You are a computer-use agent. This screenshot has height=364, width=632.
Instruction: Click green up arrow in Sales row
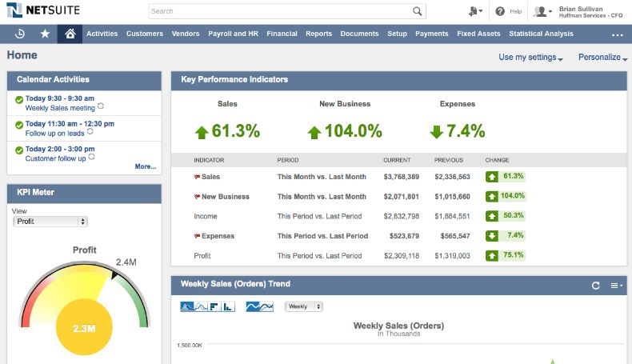click(x=492, y=177)
